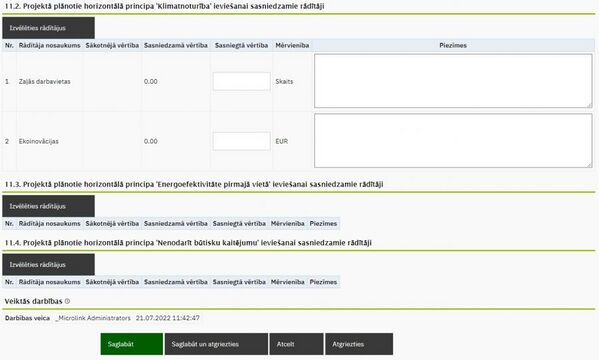Image resolution: width=599 pixels, height=360 pixels.
Task: Click the Piezīmes text area for Zaļās darbavietas
Action: (x=453, y=81)
